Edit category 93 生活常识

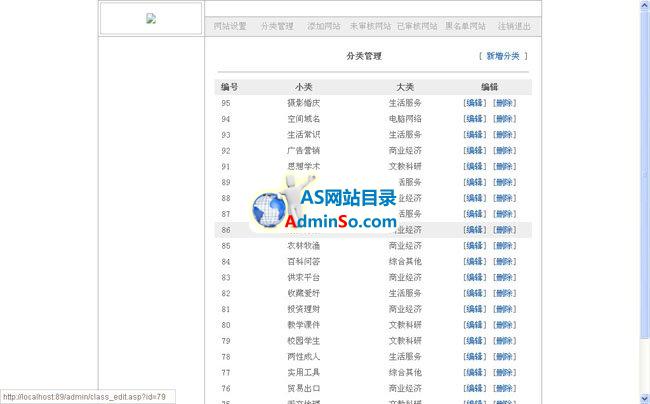pyautogui.click(x=475, y=135)
